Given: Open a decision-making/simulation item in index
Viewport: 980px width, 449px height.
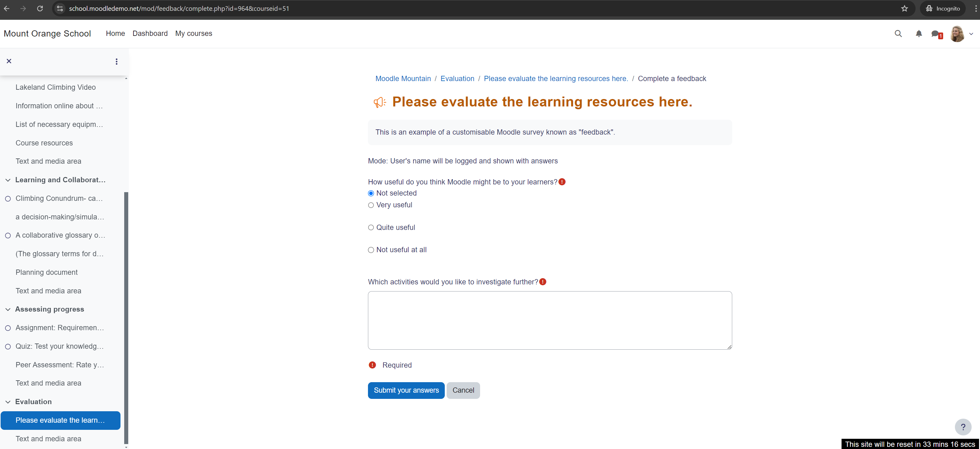Looking at the screenshot, I should tap(60, 217).
